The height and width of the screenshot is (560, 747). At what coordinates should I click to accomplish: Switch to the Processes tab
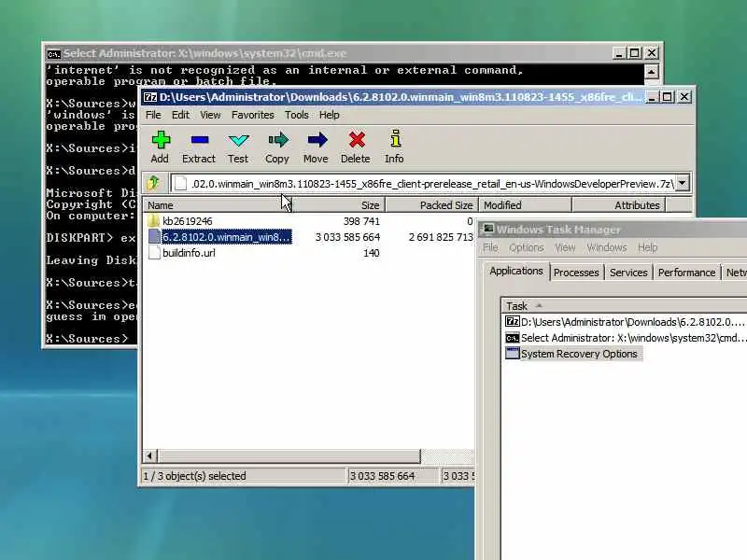coord(576,273)
